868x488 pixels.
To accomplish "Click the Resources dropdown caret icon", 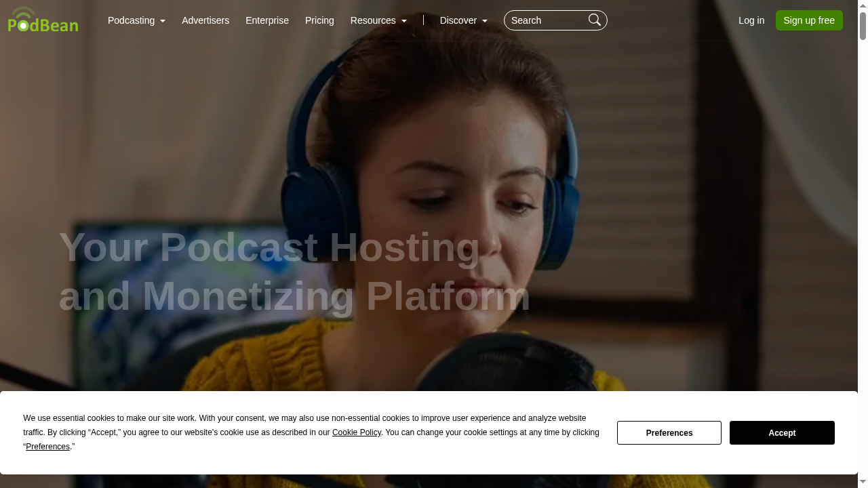I will (x=404, y=21).
